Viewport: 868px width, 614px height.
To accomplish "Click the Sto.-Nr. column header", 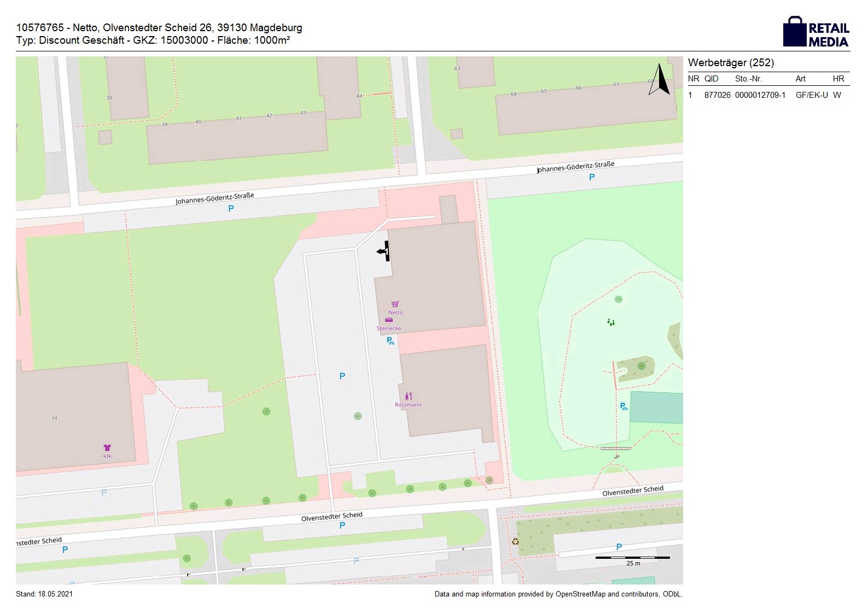I will coord(748,79).
